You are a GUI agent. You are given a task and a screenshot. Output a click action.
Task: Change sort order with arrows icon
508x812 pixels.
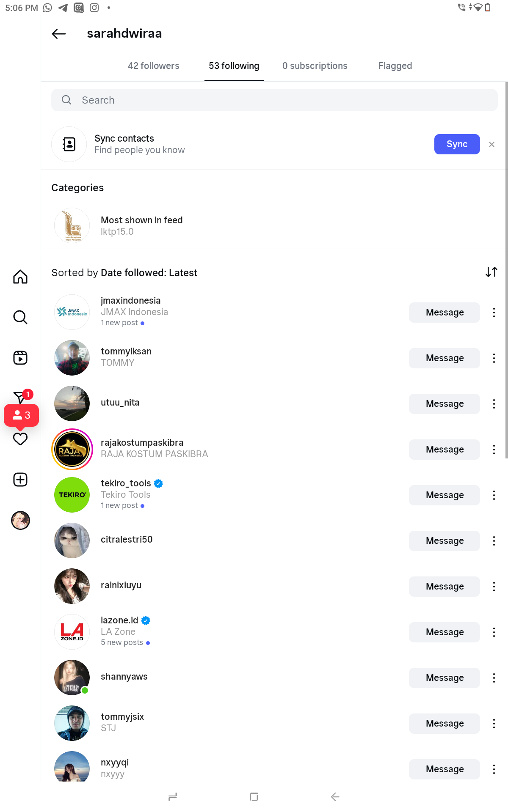[491, 272]
